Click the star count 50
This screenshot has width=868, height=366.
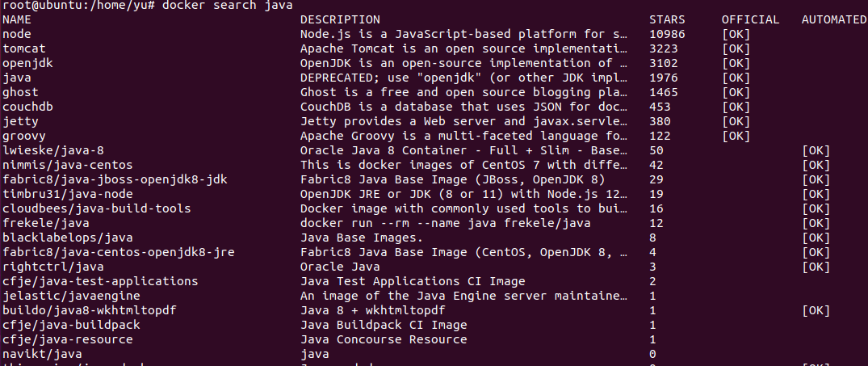pyautogui.click(x=656, y=150)
